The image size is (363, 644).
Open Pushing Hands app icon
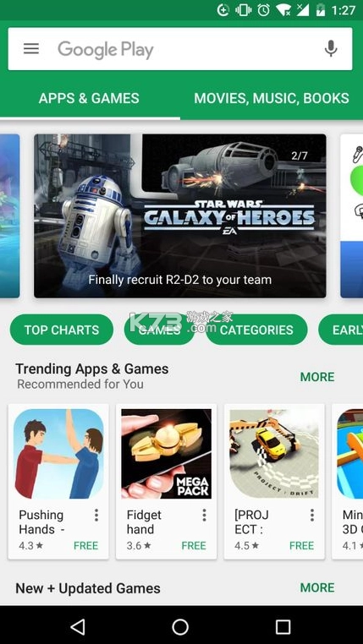(58, 454)
